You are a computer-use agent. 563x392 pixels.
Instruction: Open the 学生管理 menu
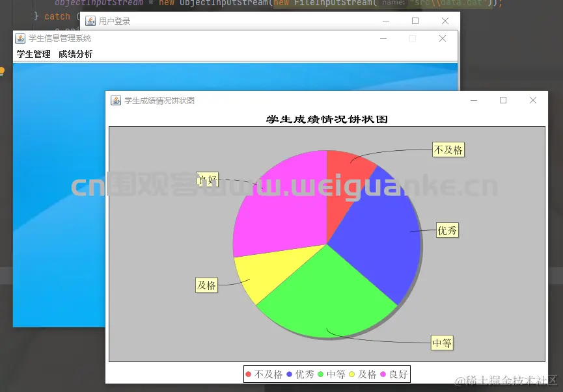tap(33, 54)
